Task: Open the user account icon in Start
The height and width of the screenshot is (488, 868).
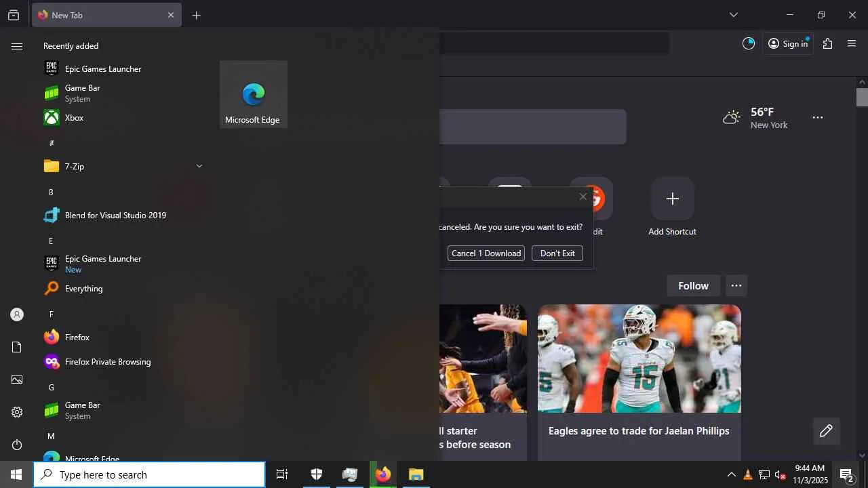Action: [x=17, y=314]
